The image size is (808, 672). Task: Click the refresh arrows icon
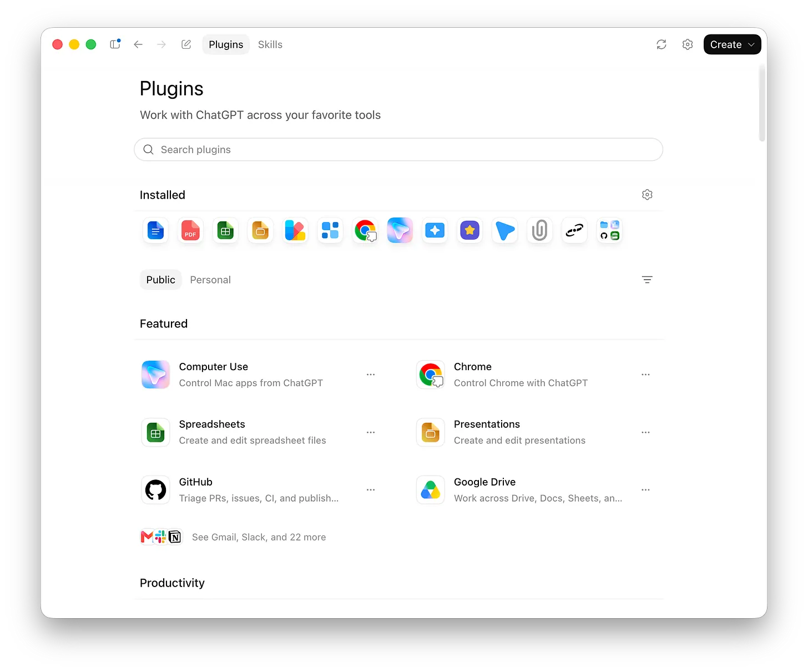pyautogui.click(x=661, y=44)
